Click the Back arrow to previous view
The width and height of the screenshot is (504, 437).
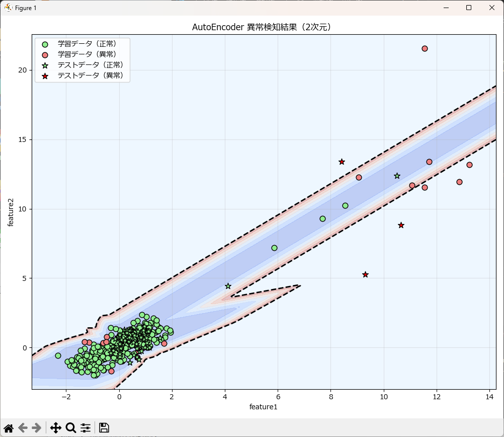tap(23, 428)
